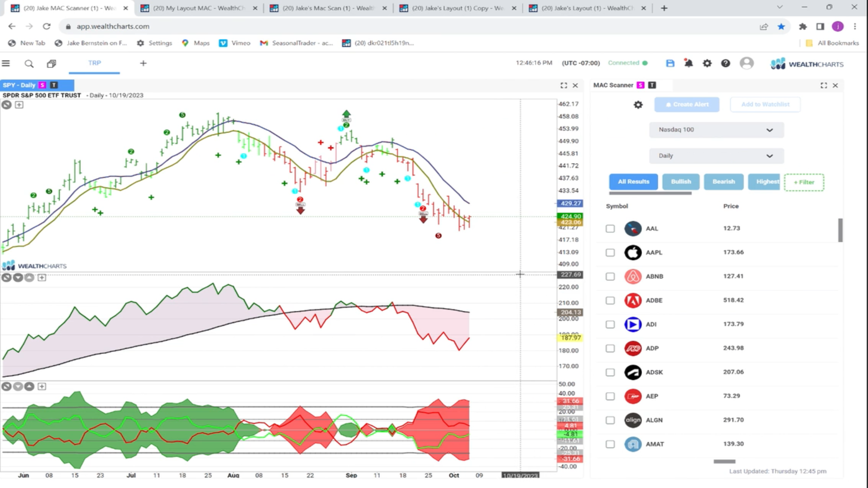Bookmark this page with the star
The height and width of the screenshot is (488, 868).
pos(781,27)
